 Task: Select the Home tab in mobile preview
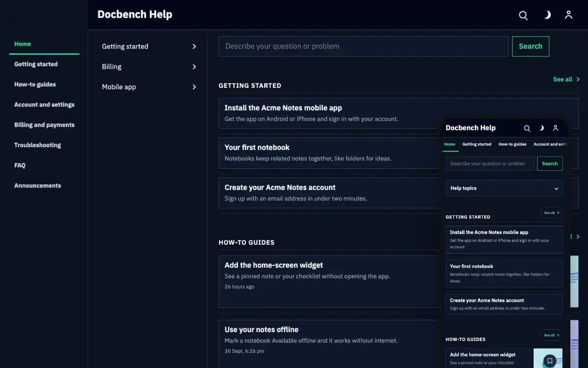[x=449, y=144]
